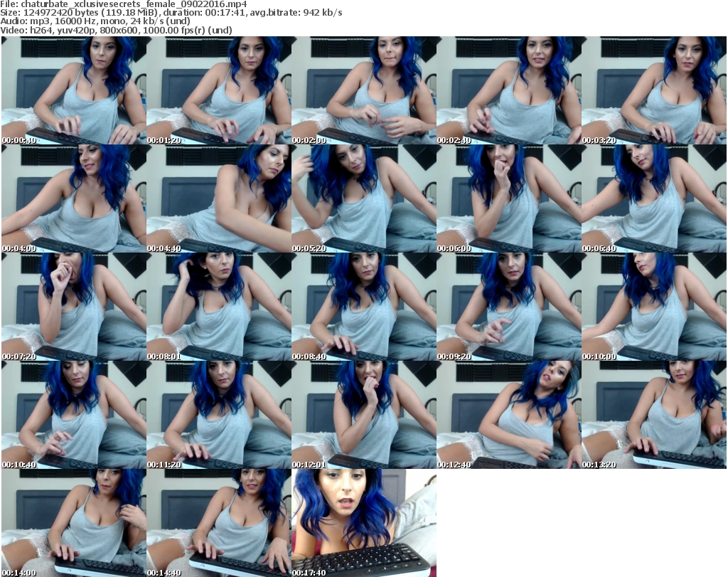Click the thumbnail at 00:10:00
Screen dimensions: 728x577
(x=654, y=307)
